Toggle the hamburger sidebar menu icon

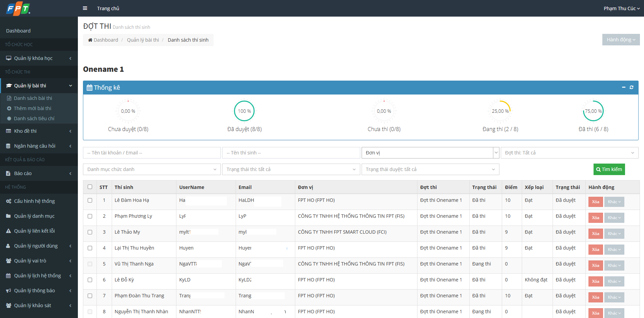pos(85,8)
